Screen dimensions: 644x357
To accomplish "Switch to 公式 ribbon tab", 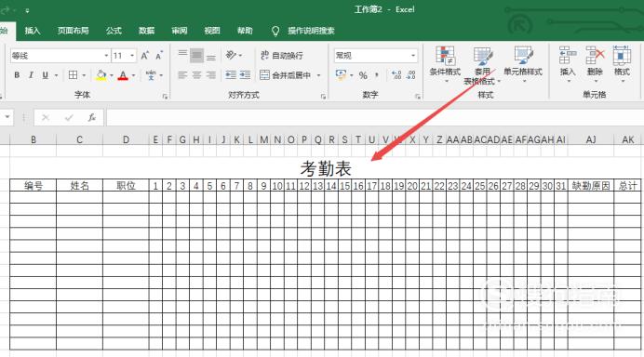I will click(114, 31).
